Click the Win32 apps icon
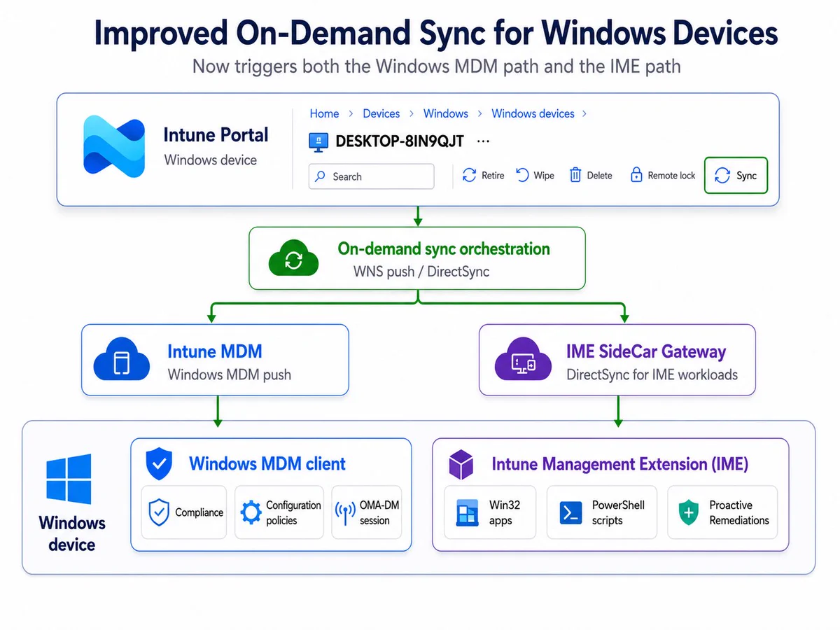Viewport: 840px width, 630px height. coord(466,513)
